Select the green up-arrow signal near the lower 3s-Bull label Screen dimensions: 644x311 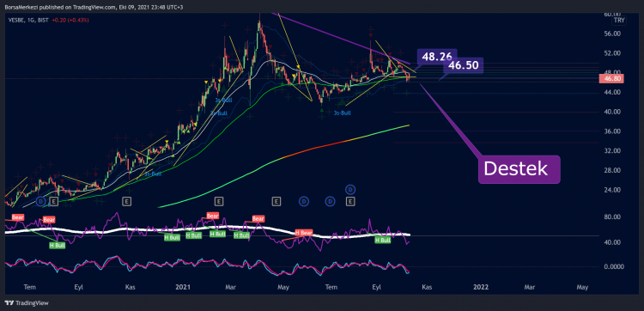(342, 101)
